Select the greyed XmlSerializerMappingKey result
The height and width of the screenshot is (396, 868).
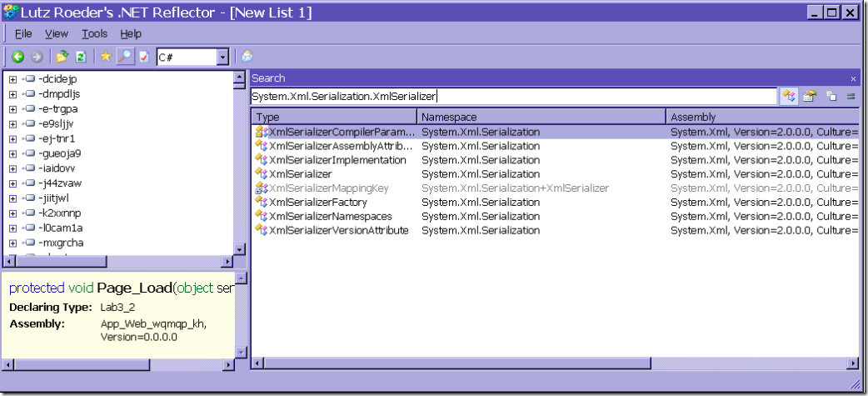pos(329,188)
